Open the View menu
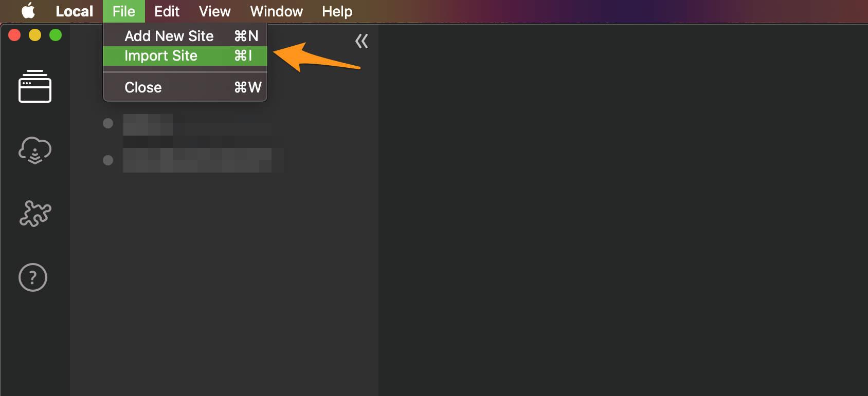Viewport: 868px width, 396px height. click(215, 11)
